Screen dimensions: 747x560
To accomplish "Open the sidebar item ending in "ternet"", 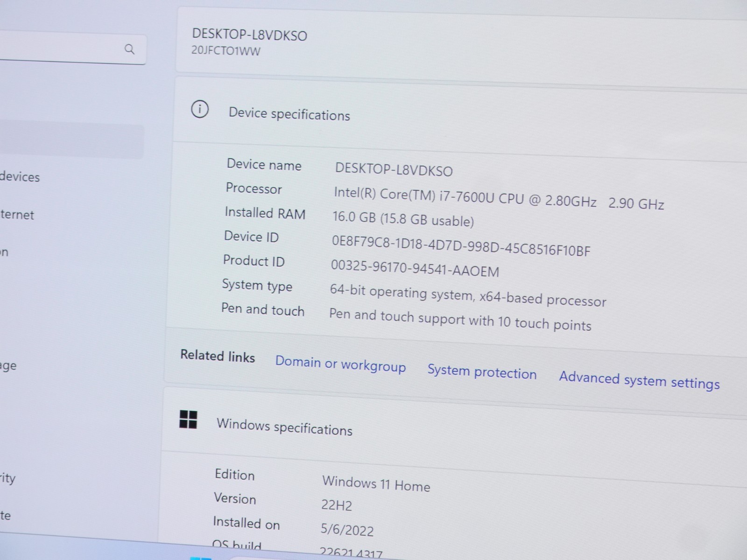I will click(17, 215).
